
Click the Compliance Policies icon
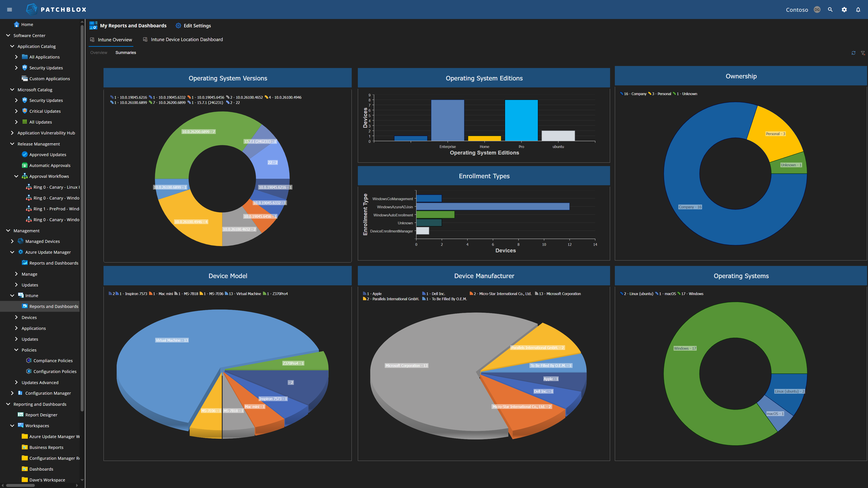coord(29,360)
